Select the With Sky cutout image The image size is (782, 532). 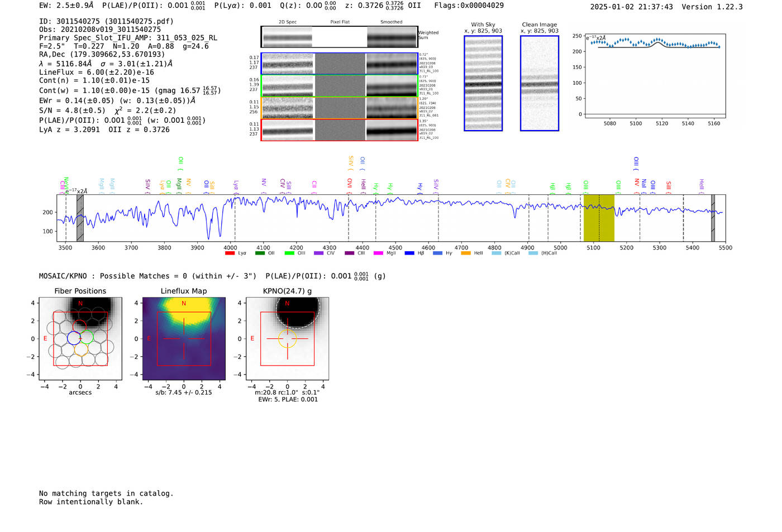point(483,83)
